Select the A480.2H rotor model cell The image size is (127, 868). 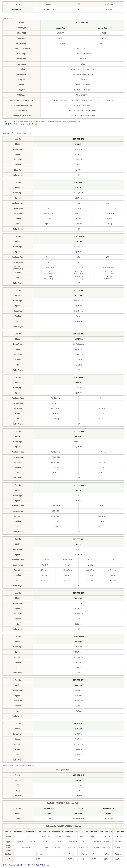78,144
